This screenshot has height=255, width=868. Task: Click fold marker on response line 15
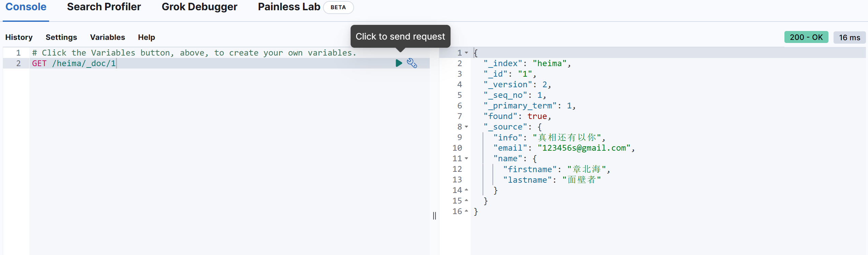point(466,200)
